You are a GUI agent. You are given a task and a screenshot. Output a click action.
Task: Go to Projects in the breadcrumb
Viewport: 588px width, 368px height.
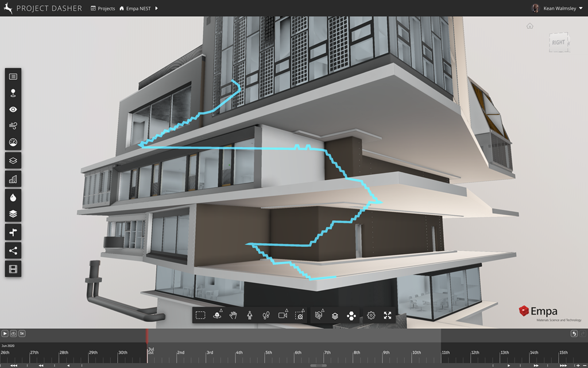tap(103, 9)
